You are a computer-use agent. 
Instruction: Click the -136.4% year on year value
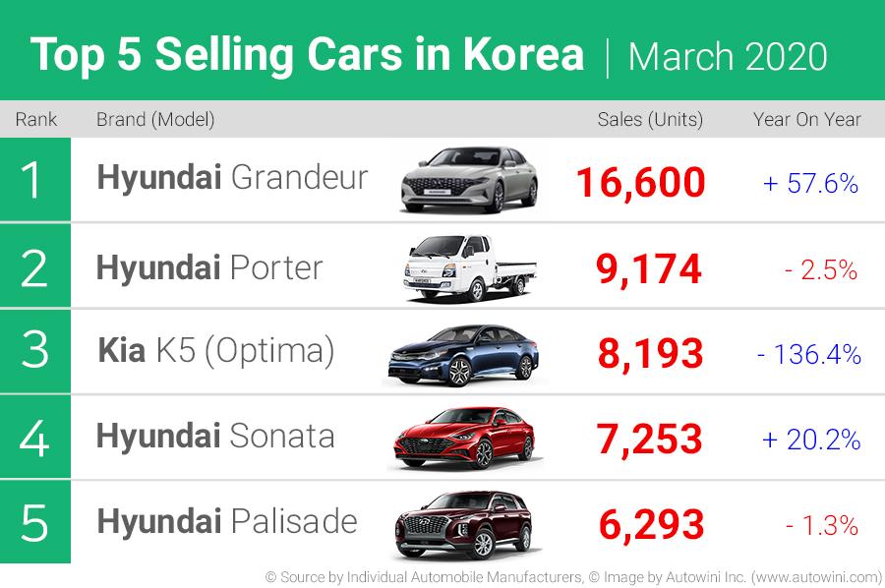coord(809,354)
